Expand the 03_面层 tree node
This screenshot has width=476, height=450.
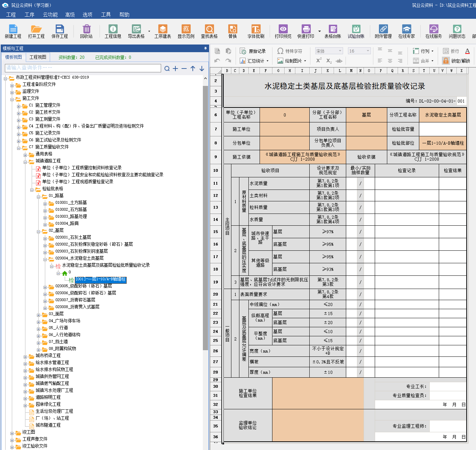[x=39, y=315]
